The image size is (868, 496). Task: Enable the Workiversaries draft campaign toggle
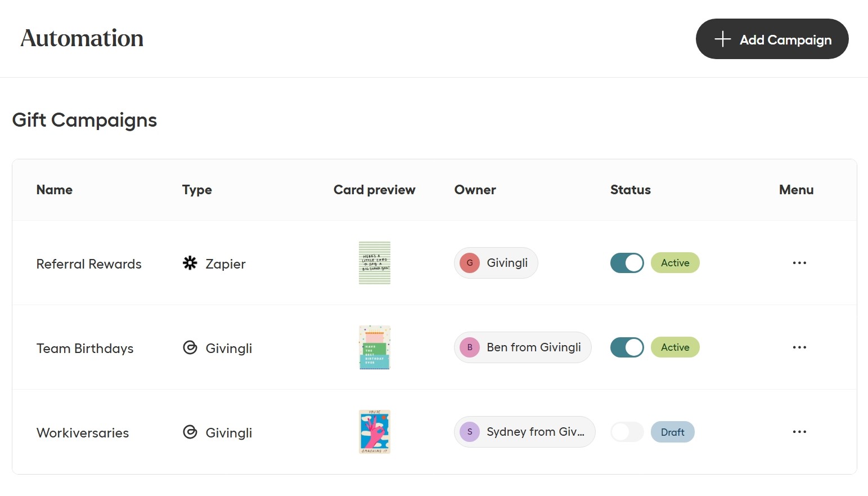coord(627,432)
